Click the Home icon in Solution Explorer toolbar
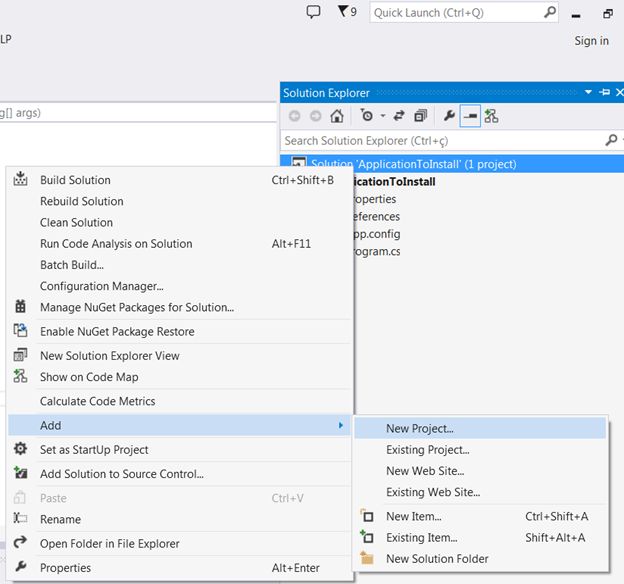624x584 pixels. click(337, 116)
